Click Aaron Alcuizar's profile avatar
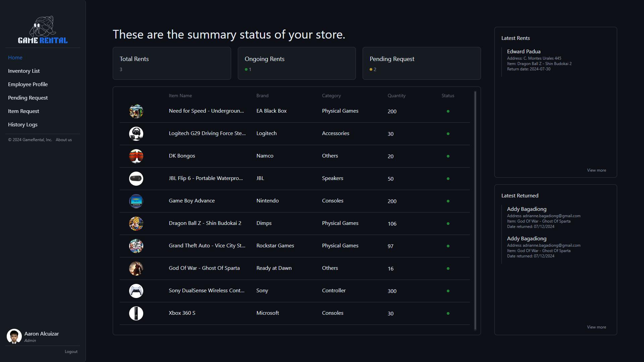Viewport: 644px width, 362px height. click(x=14, y=336)
